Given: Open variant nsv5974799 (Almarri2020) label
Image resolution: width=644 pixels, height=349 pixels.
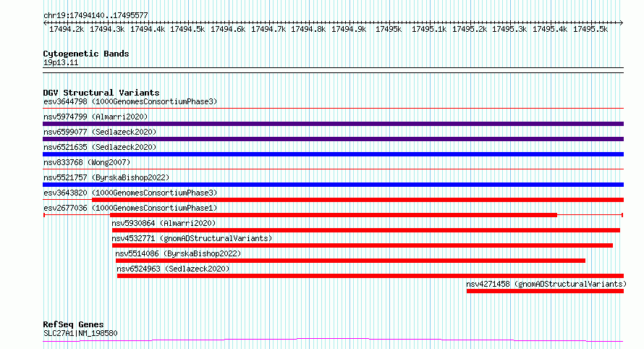Looking at the screenshot, I should tap(96, 117).
